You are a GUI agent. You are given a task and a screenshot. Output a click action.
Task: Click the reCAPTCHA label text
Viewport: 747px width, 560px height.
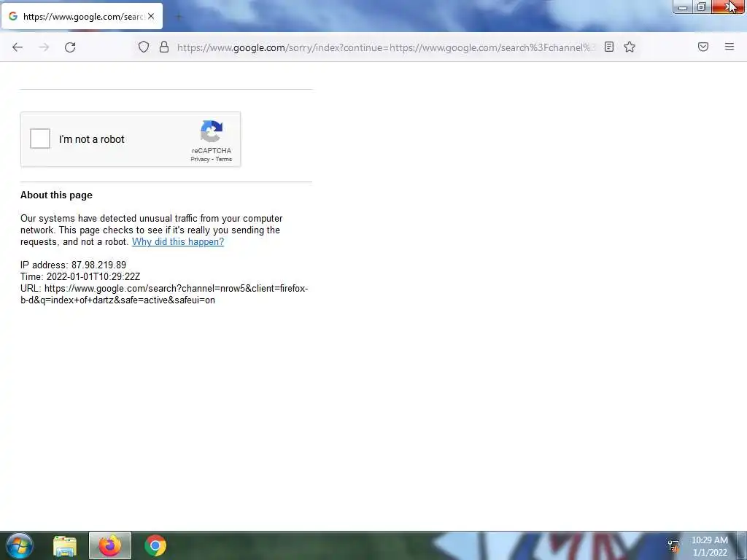pos(212,150)
